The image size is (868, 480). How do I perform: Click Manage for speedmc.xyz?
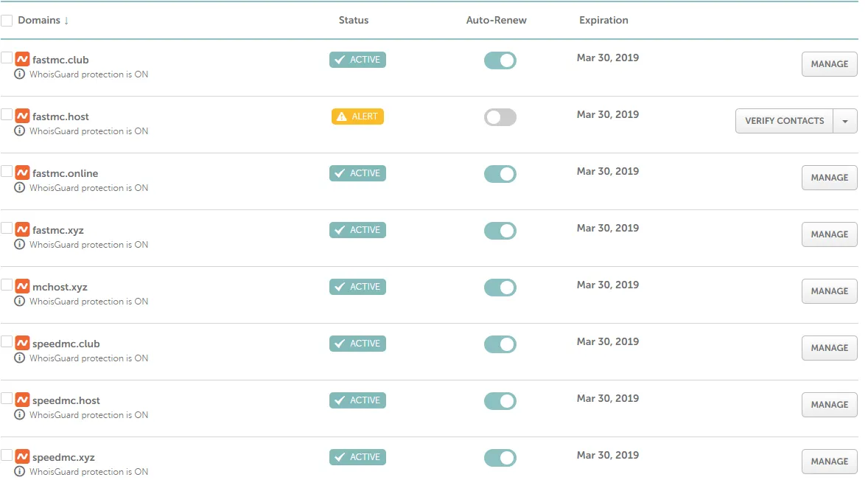click(x=829, y=462)
